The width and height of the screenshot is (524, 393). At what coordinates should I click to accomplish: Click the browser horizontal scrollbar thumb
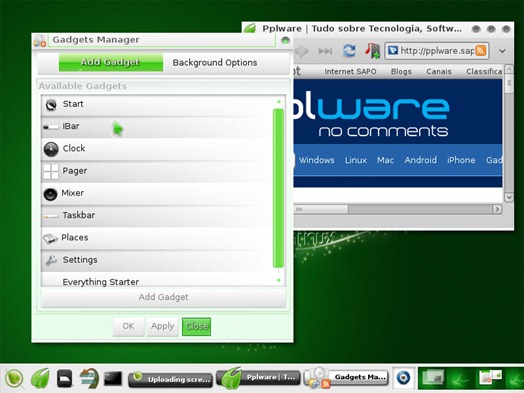[321, 209]
